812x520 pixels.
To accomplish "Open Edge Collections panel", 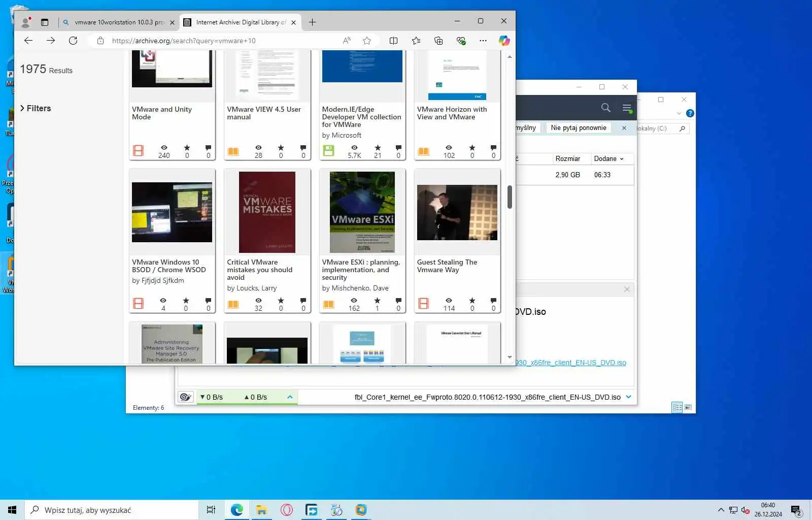I will point(438,41).
